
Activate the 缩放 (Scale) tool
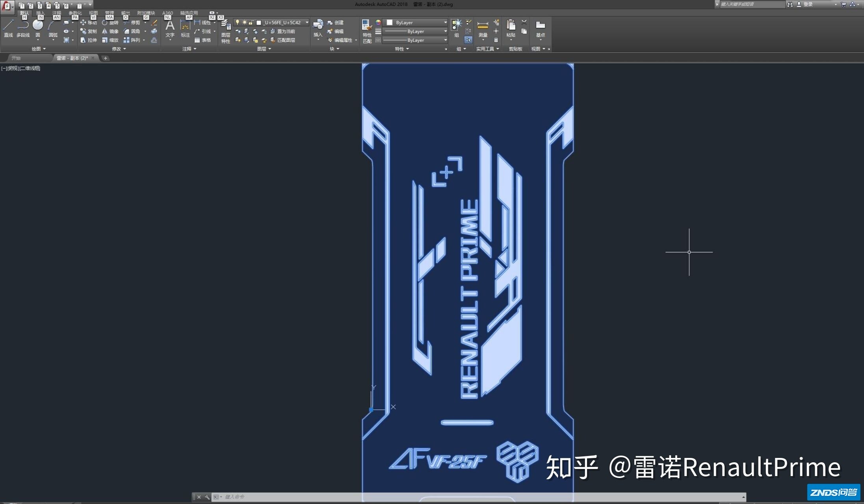pyautogui.click(x=110, y=40)
